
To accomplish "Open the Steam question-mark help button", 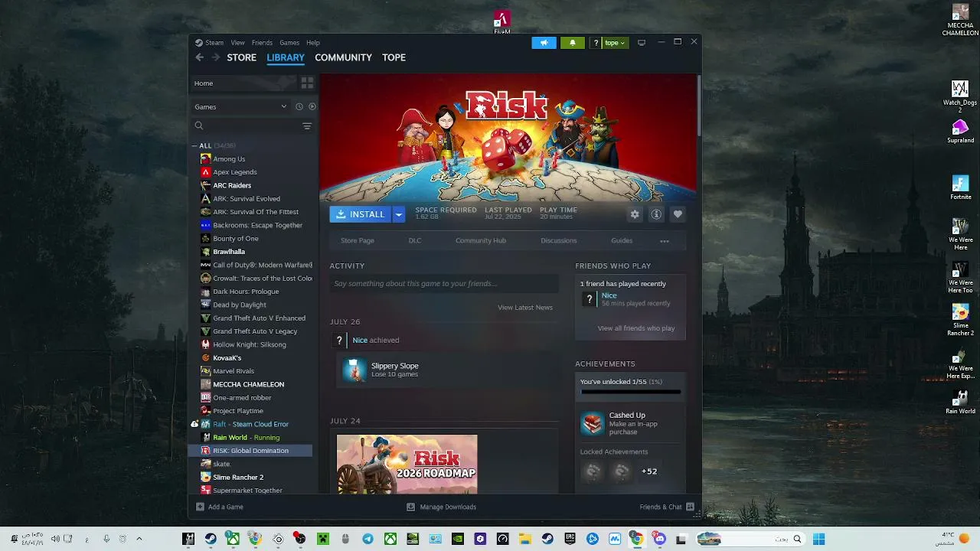I will (x=596, y=43).
